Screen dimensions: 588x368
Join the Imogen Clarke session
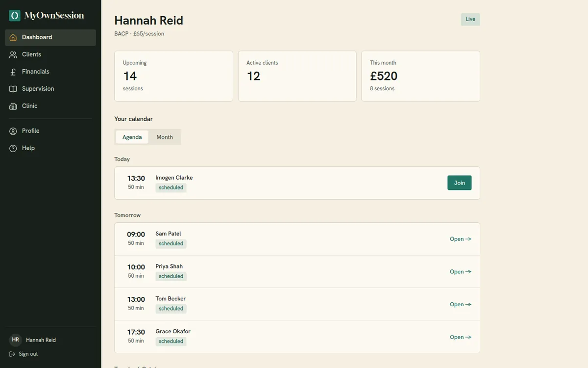pyautogui.click(x=460, y=183)
